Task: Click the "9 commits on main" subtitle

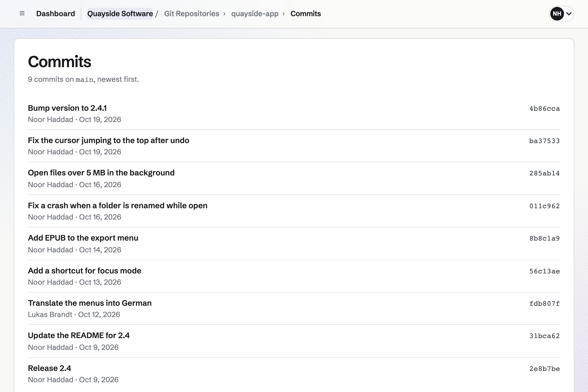Action: [83, 79]
